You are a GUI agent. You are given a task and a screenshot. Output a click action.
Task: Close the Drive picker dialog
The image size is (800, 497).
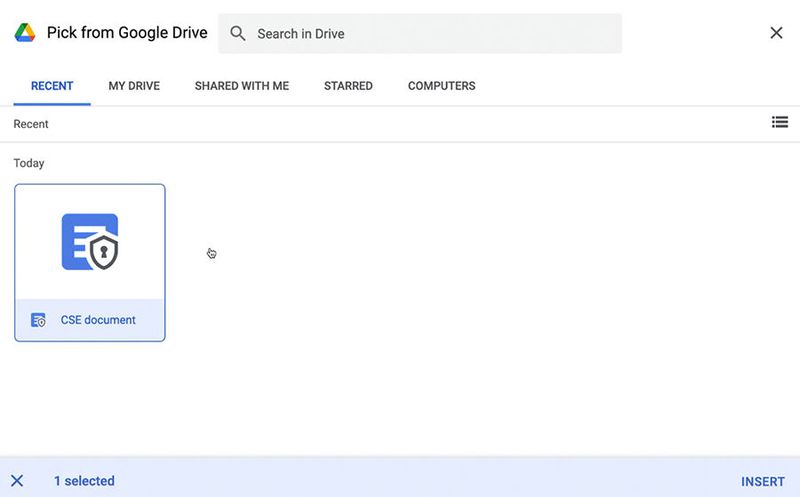(776, 33)
